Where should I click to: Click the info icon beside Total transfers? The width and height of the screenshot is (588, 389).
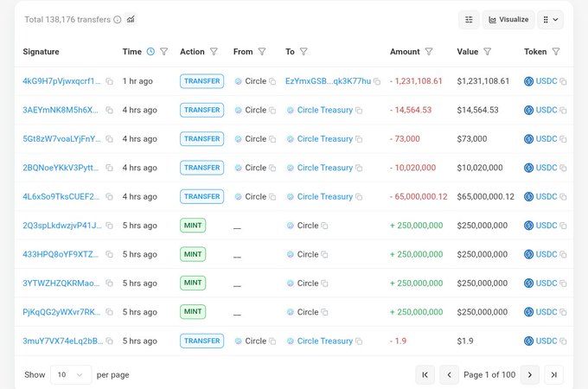tap(118, 20)
